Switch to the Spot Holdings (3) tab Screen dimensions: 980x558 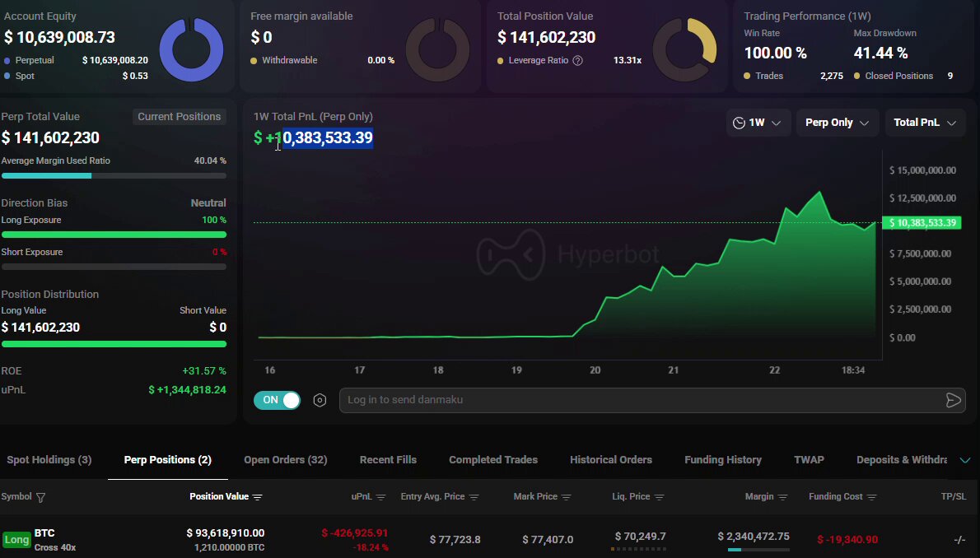(x=49, y=460)
